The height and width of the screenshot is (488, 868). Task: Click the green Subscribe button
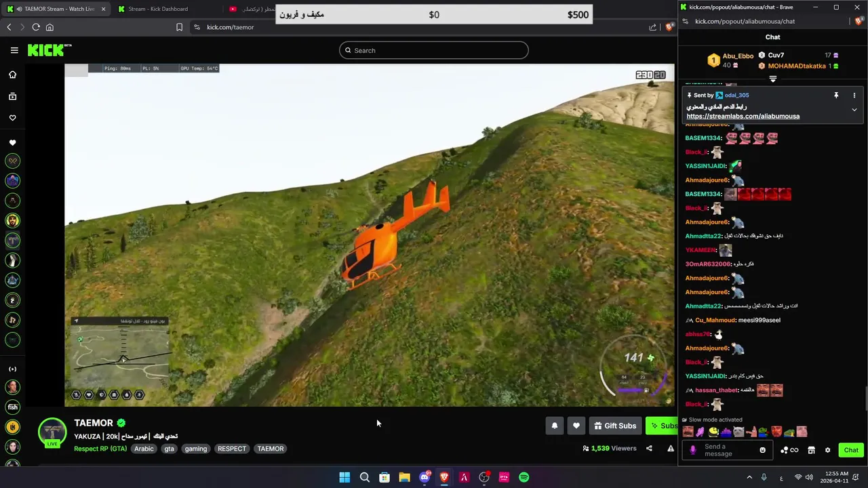(x=662, y=426)
